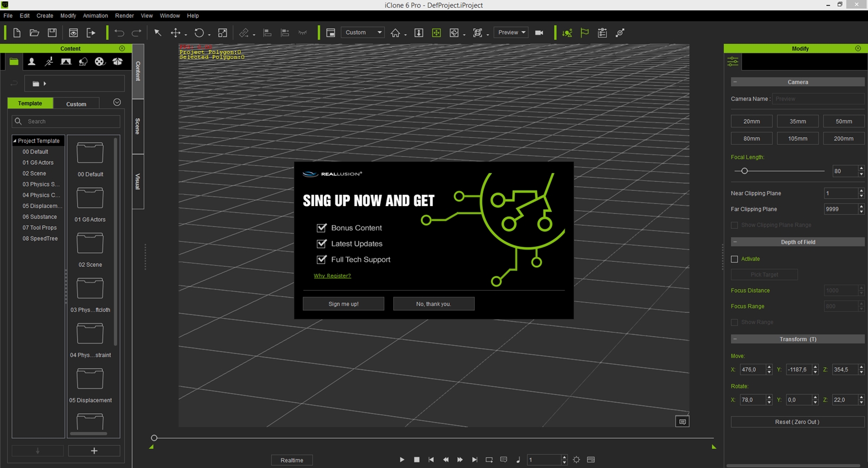
Task: Click the Reset ( Zero Out ) button
Action: point(797,422)
